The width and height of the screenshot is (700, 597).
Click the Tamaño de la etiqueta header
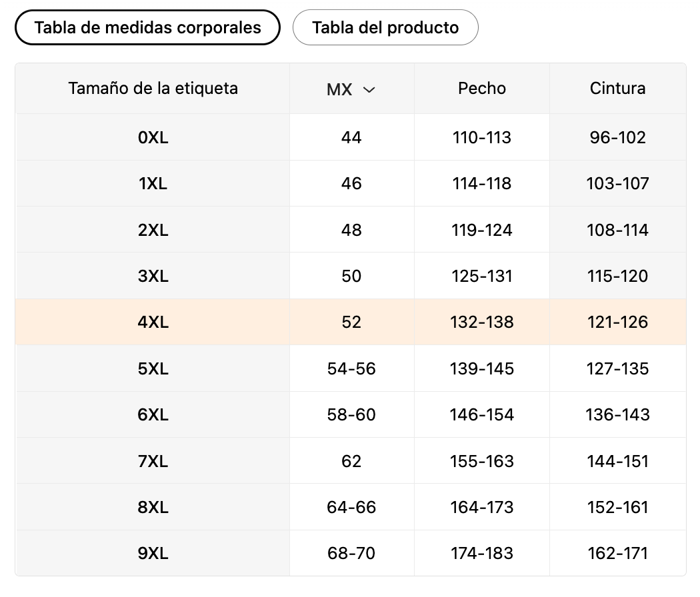153,88
